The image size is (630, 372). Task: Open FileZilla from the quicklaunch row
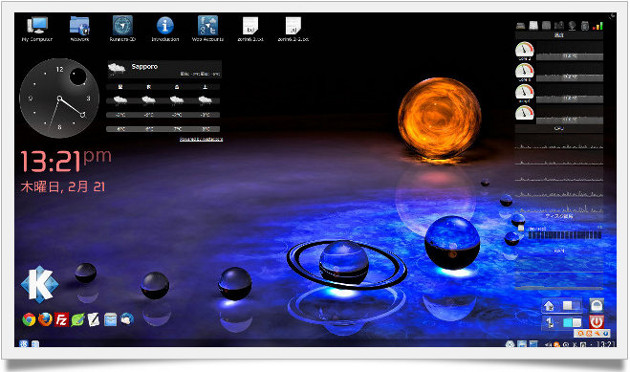(61, 319)
